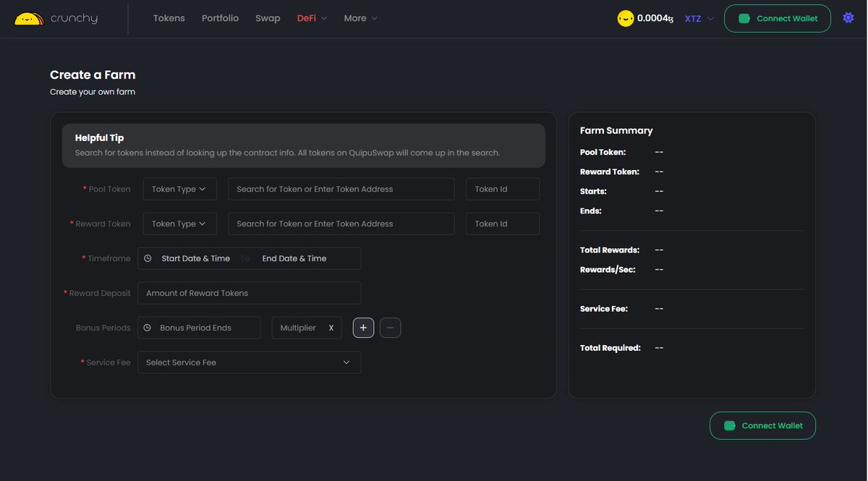868x481 pixels.
Task: Click the Pool Token search field
Action: tap(341, 189)
